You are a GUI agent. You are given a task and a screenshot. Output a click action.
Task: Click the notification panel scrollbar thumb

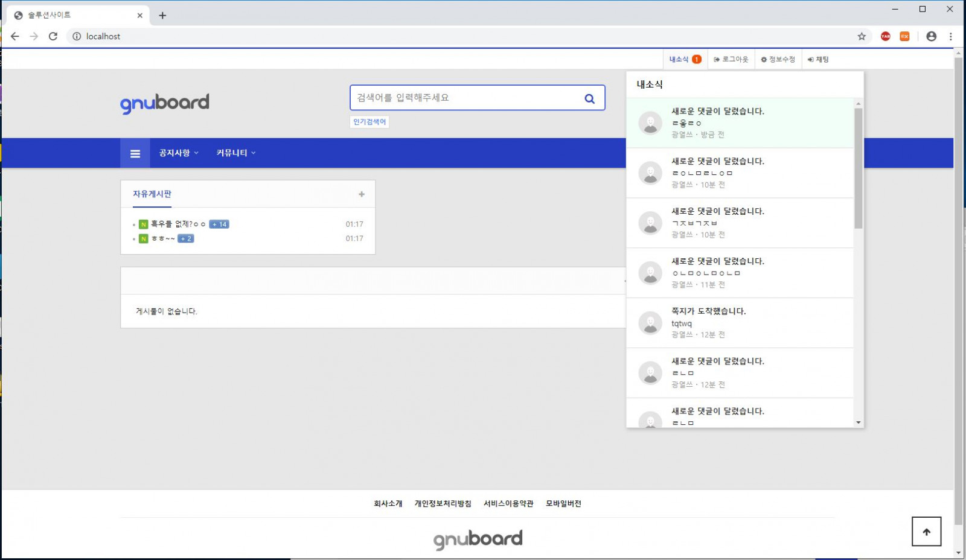(x=859, y=168)
